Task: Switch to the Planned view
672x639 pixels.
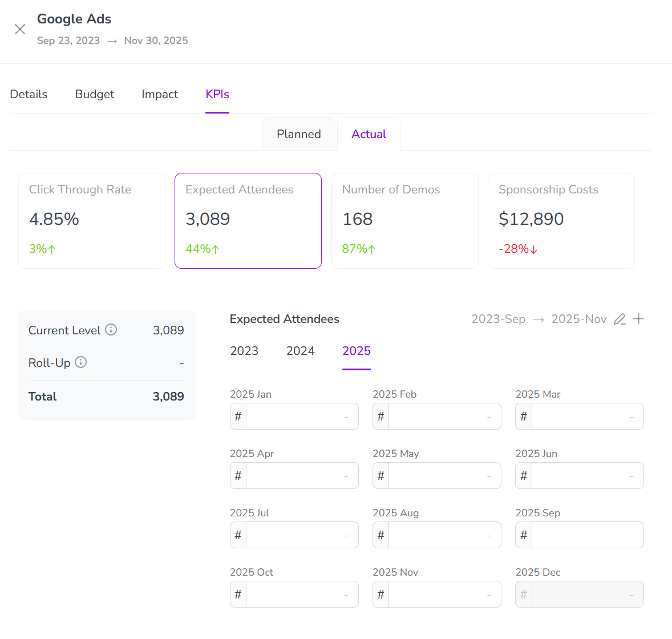Action: [x=299, y=134]
